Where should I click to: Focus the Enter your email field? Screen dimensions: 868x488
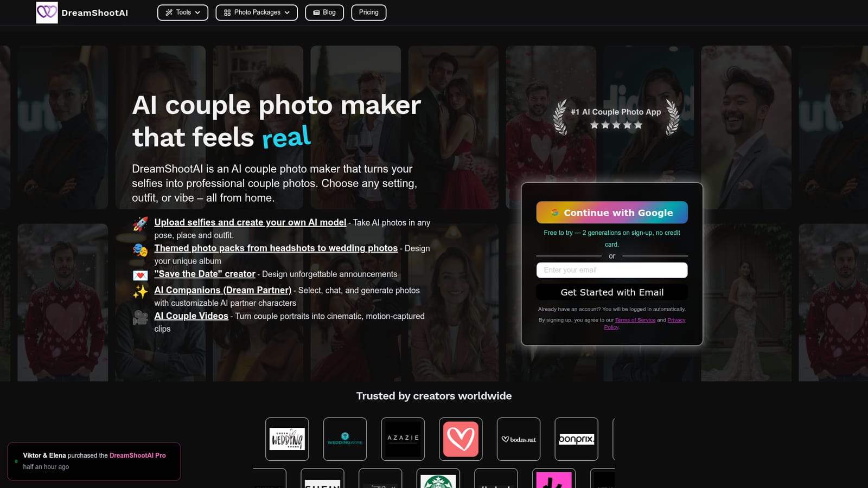[x=612, y=270]
